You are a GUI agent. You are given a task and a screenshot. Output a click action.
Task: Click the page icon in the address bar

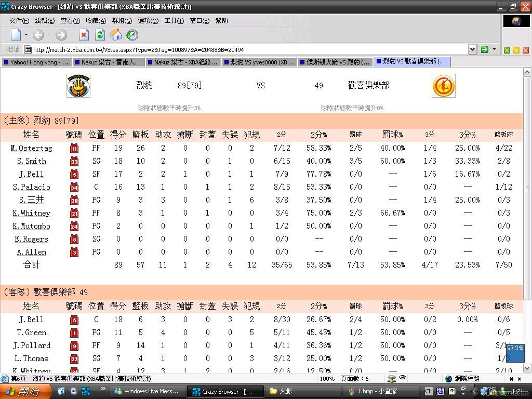click(x=28, y=50)
